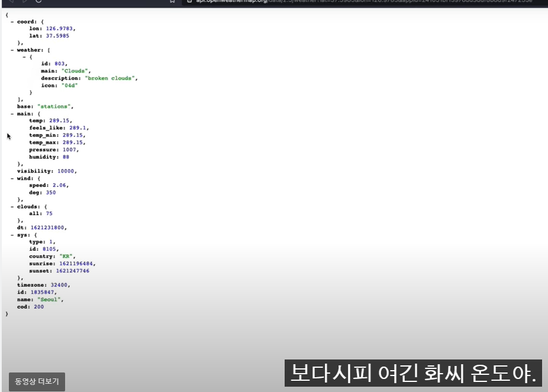Screen dimensions: 548x392
Task: Collapse the clouds object
Action: 12,207
